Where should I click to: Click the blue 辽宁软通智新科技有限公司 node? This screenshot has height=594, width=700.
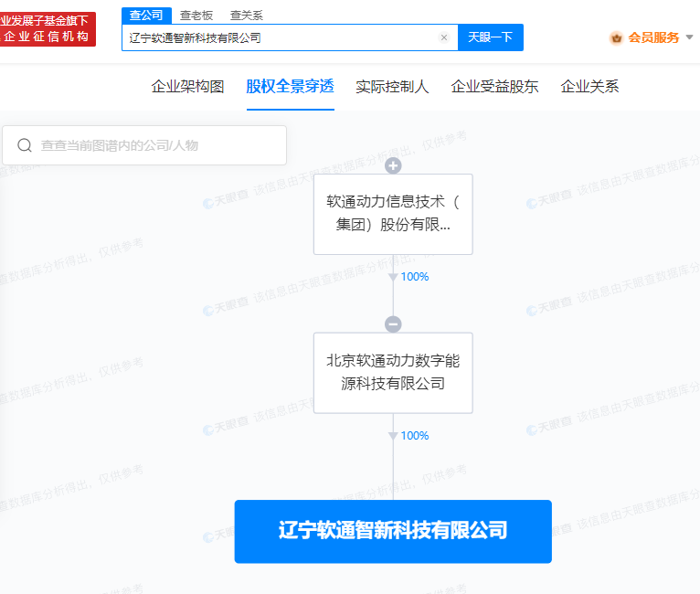(393, 532)
